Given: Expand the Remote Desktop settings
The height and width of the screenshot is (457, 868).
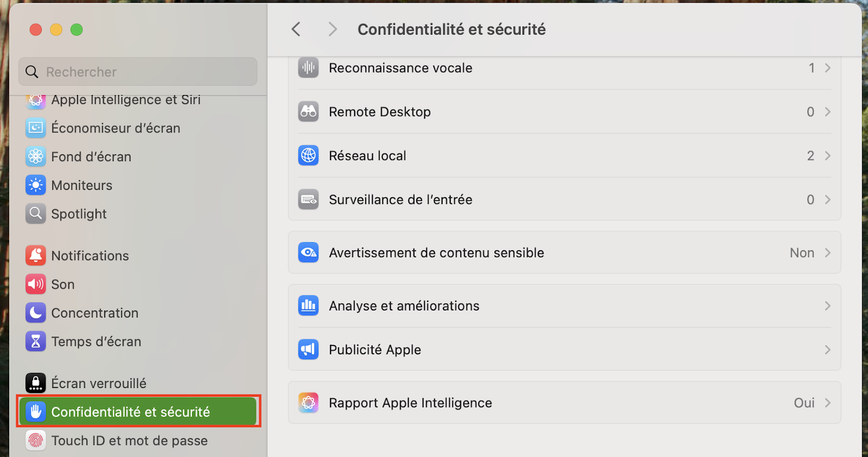Looking at the screenshot, I should (x=564, y=111).
